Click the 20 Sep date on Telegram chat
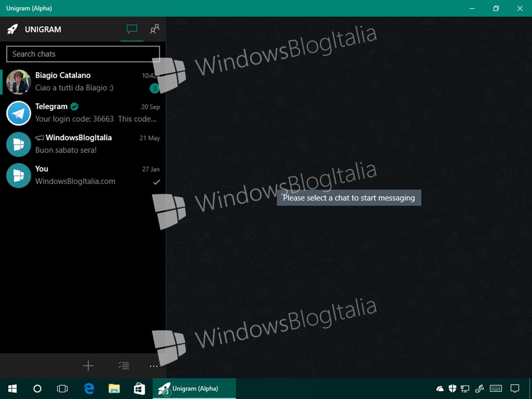532x399 pixels. point(150,107)
